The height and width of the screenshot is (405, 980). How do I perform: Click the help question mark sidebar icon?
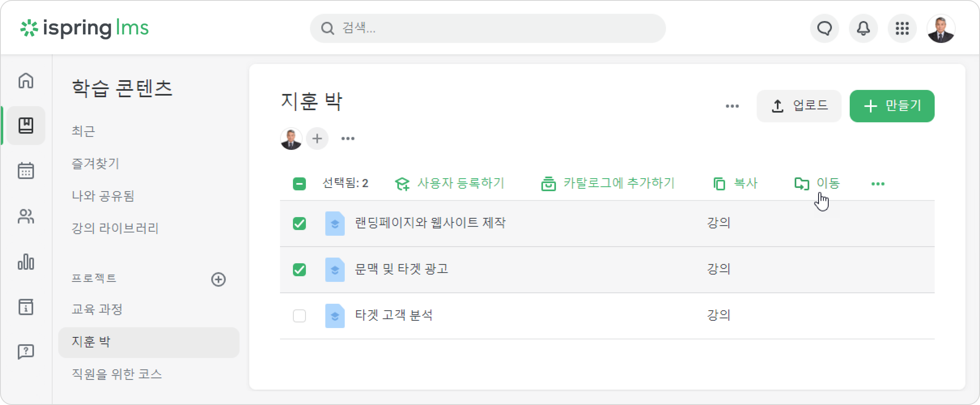pos(26,351)
